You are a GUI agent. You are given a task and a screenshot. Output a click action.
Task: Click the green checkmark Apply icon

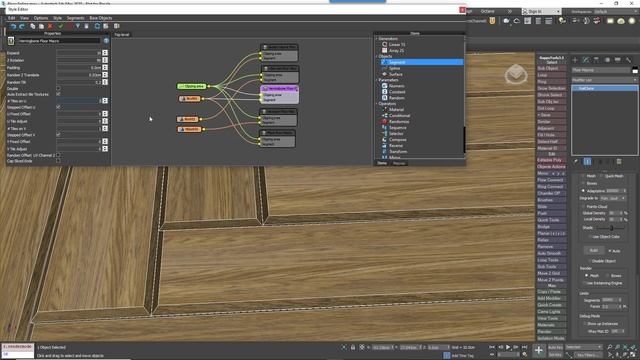point(60,26)
